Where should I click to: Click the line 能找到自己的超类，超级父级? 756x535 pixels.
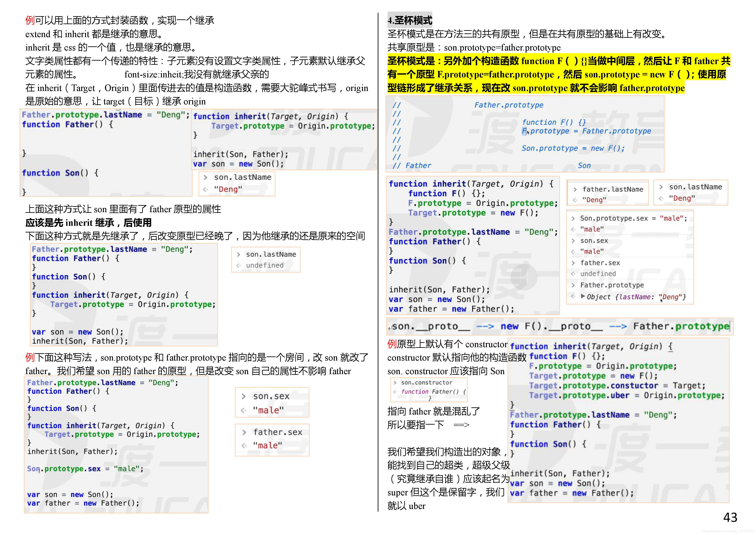click(x=448, y=465)
